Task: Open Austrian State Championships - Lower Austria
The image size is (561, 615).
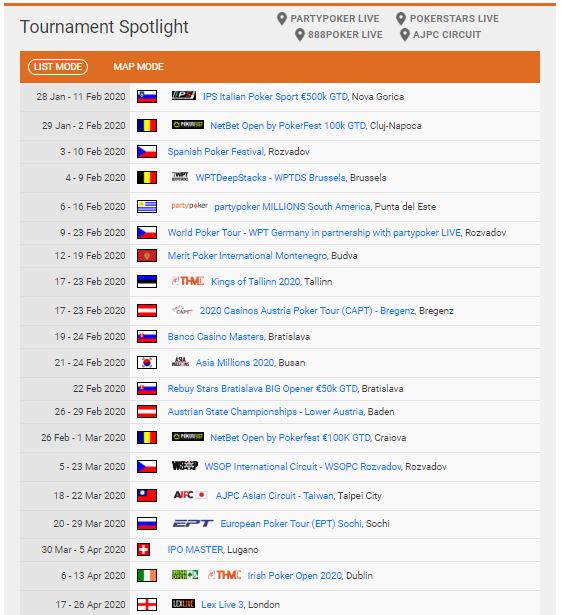Action: [x=266, y=411]
